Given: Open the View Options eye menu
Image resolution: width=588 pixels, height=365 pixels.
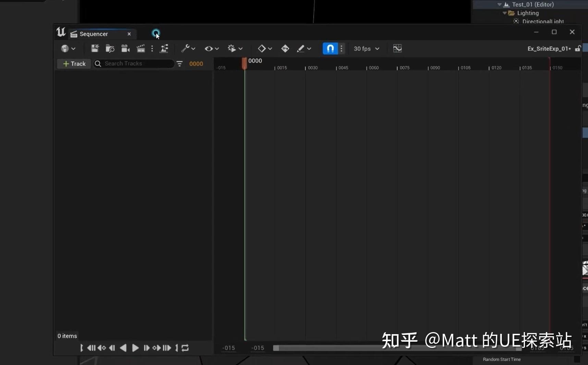Looking at the screenshot, I should point(211,49).
